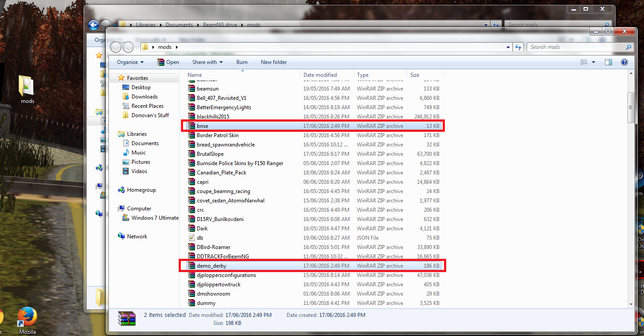Image resolution: width=644 pixels, height=336 pixels.
Task: Click the back window's Back arrow
Action: [93, 25]
